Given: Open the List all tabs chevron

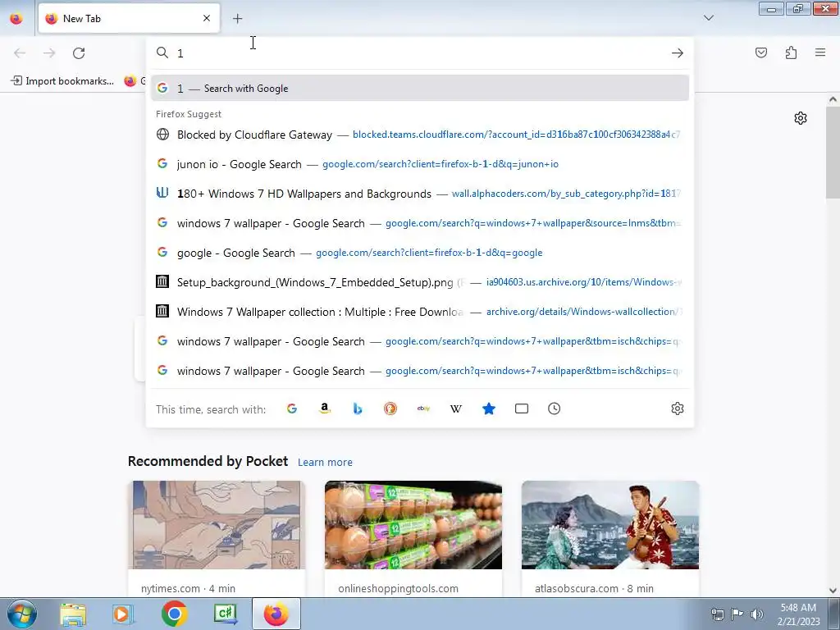Looking at the screenshot, I should click(708, 18).
